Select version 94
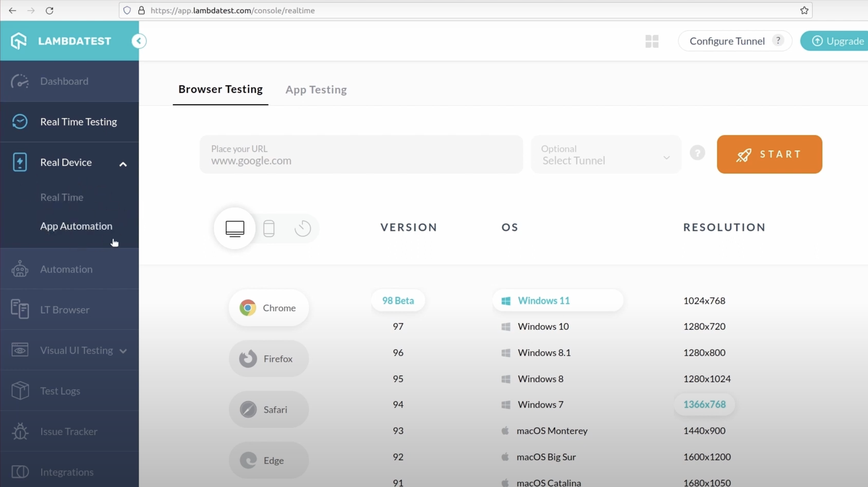 (398, 405)
